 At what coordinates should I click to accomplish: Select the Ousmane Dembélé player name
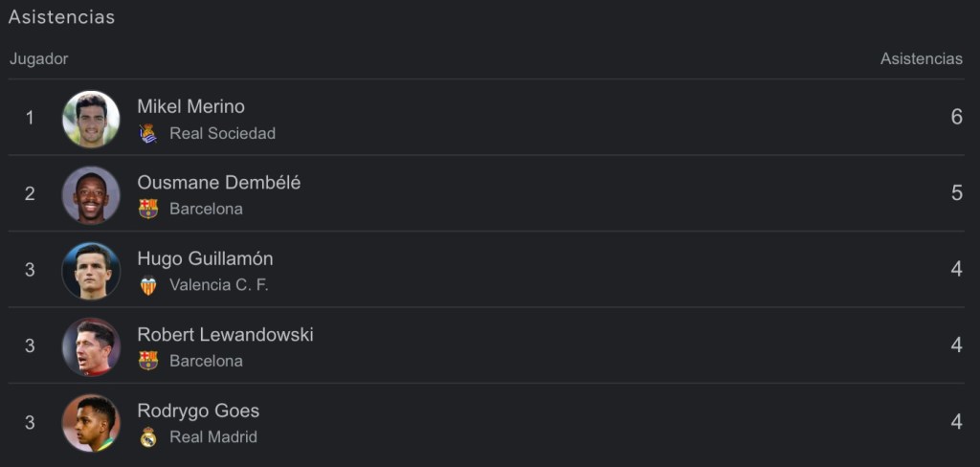point(218,183)
